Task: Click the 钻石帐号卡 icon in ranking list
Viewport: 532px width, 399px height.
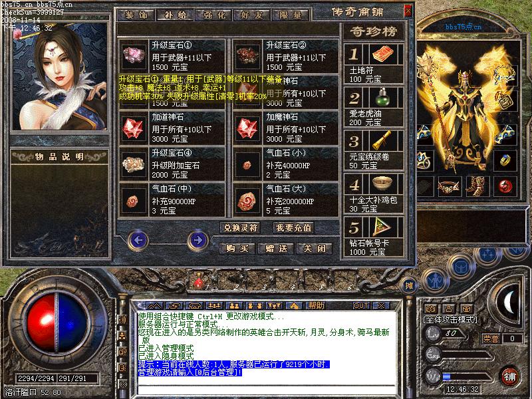Action: (381, 227)
